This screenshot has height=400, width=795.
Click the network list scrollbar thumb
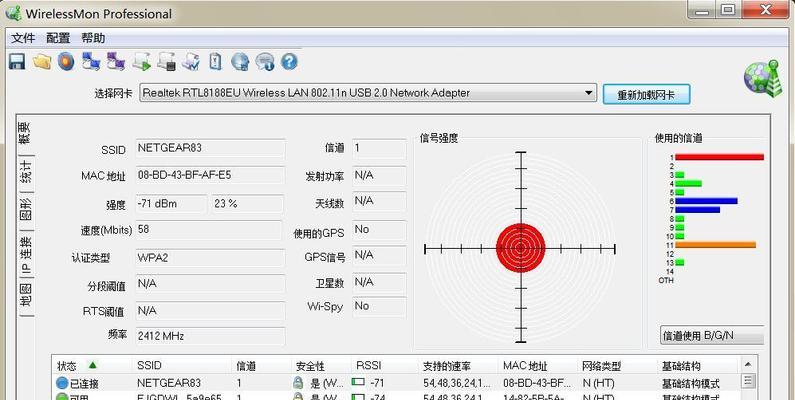coord(747,380)
